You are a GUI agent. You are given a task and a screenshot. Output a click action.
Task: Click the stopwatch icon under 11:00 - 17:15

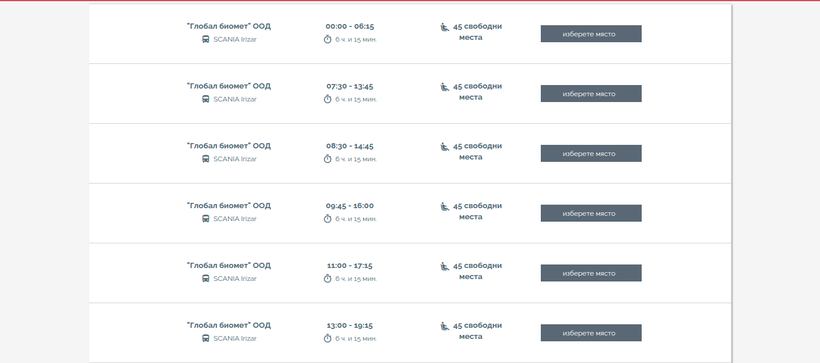tap(327, 278)
